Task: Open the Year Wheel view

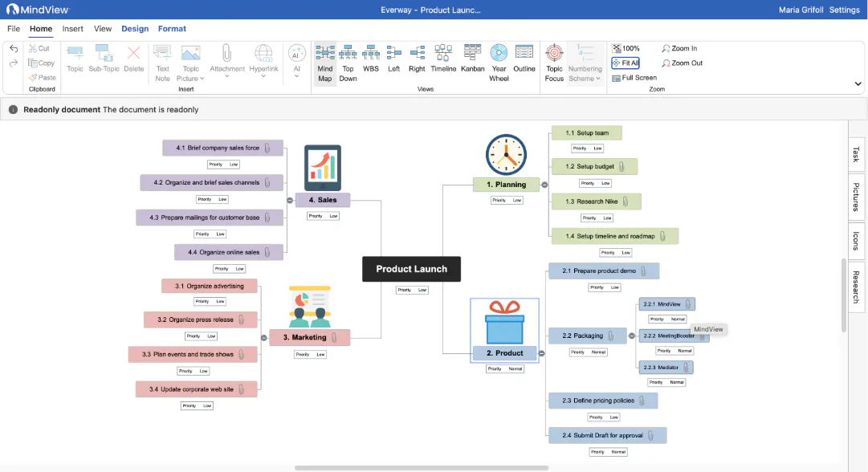Action: (x=499, y=63)
